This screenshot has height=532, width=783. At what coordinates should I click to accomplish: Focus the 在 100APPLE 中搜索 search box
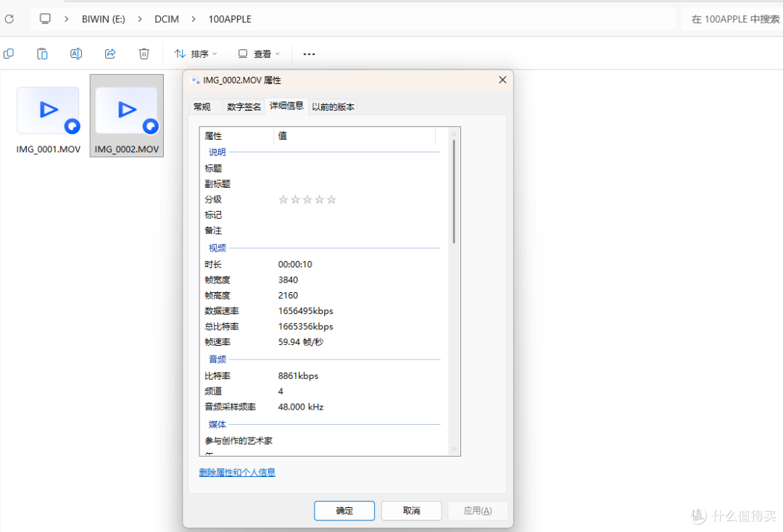732,19
